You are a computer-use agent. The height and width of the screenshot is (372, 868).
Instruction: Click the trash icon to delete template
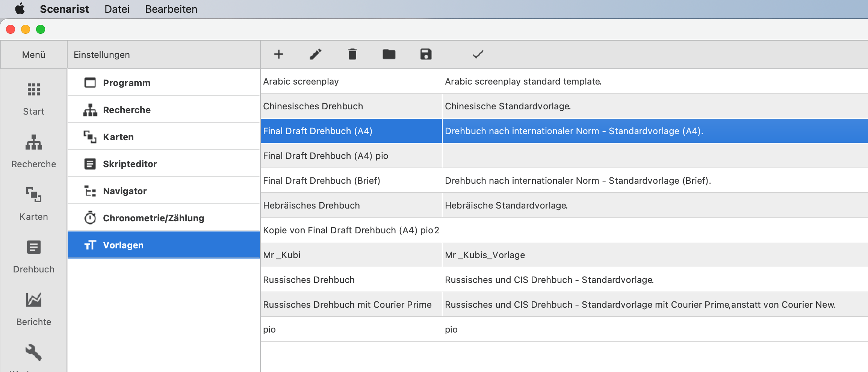tap(352, 54)
